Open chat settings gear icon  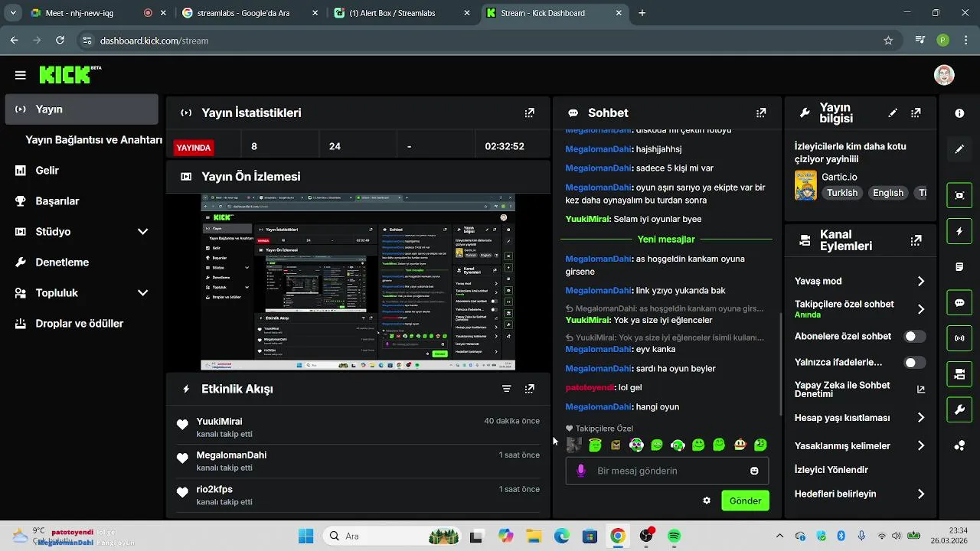(x=707, y=500)
